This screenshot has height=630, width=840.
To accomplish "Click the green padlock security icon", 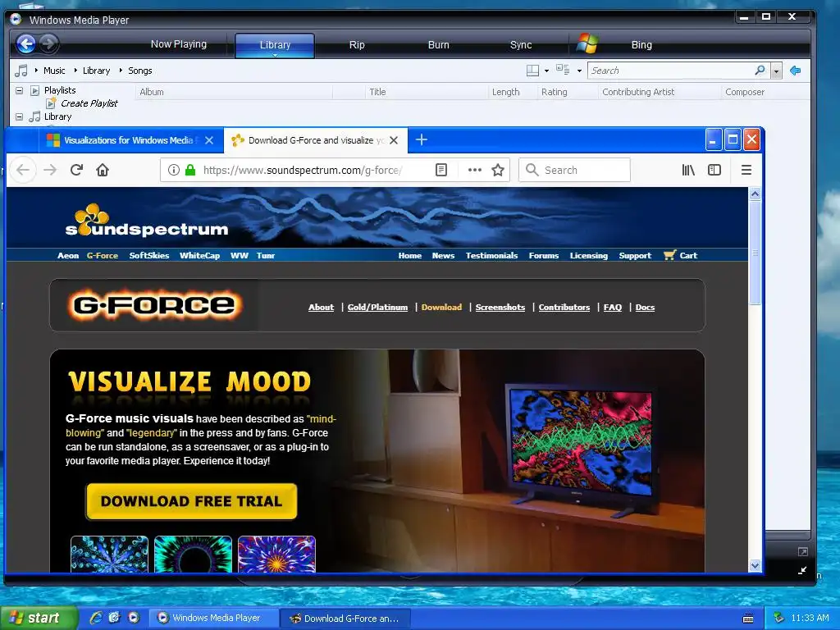I will [190, 170].
